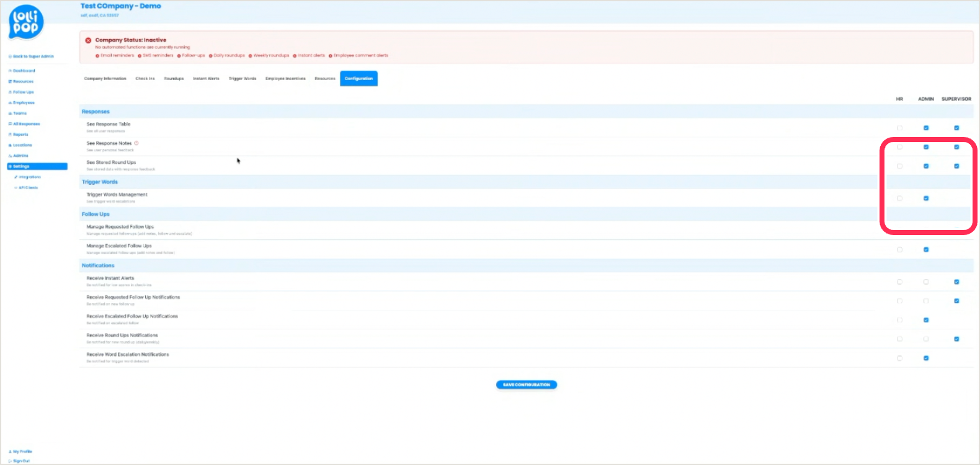Enable Receive Requested Follow Up Notifications for HR
The width and height of the screenshot is (980, 465).
coord(899,301)
